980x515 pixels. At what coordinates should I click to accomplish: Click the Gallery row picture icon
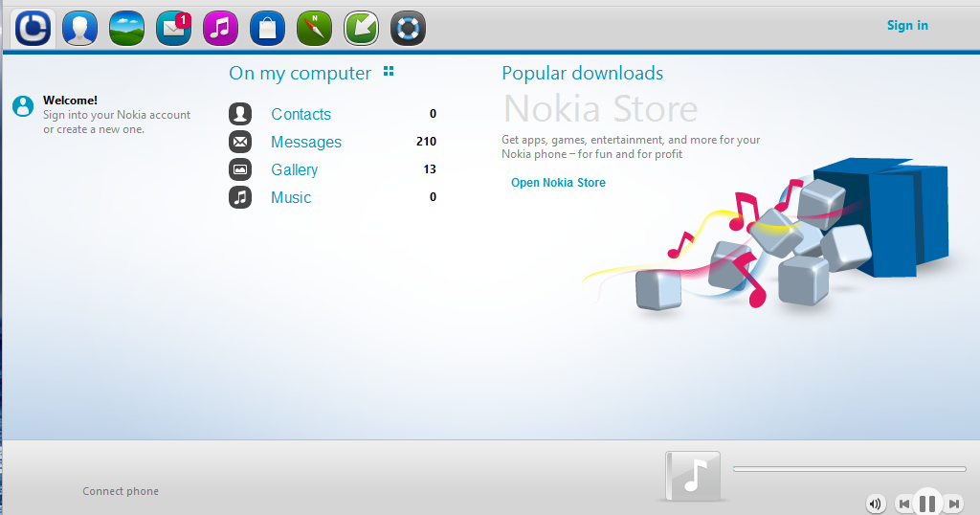coord(240,169)
